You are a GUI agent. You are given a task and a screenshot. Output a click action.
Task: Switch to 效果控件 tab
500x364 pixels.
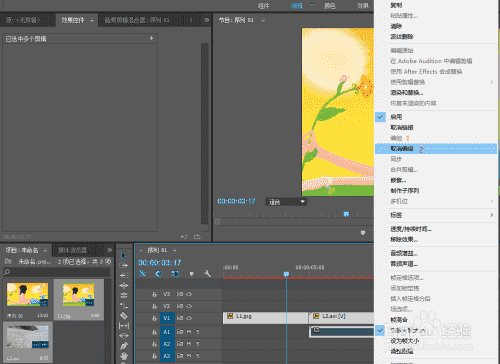coord(73,20)
